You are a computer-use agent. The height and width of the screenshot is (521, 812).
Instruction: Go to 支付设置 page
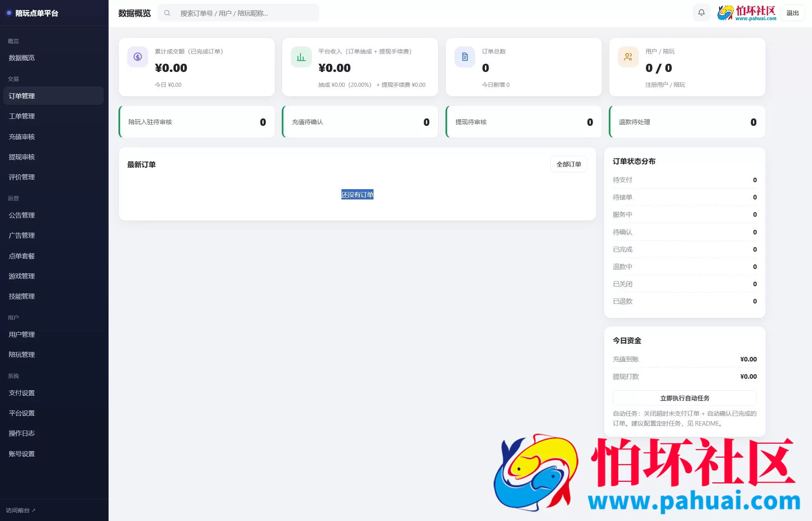(53, 393)
